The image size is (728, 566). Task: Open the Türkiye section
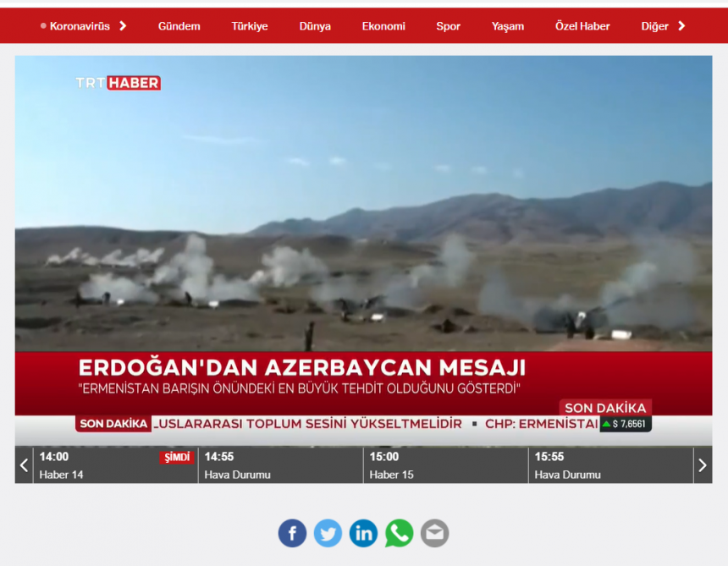point(249,26)
